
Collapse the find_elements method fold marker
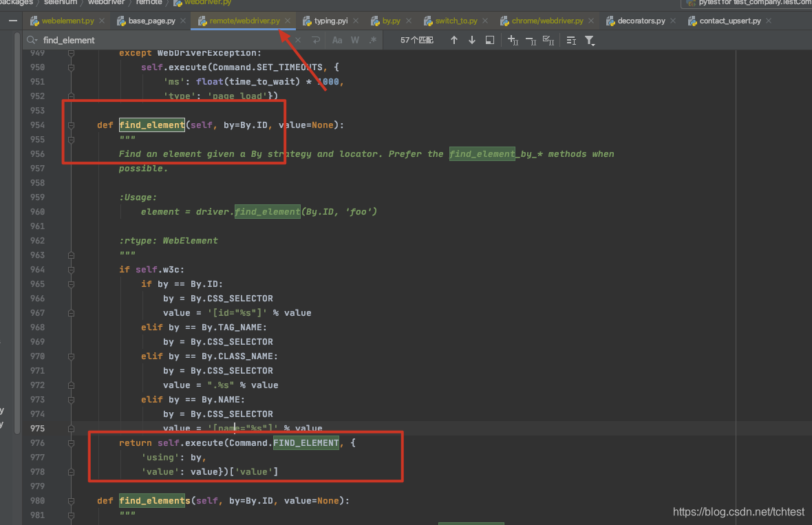pyautogui.click(x=71, y=500)
